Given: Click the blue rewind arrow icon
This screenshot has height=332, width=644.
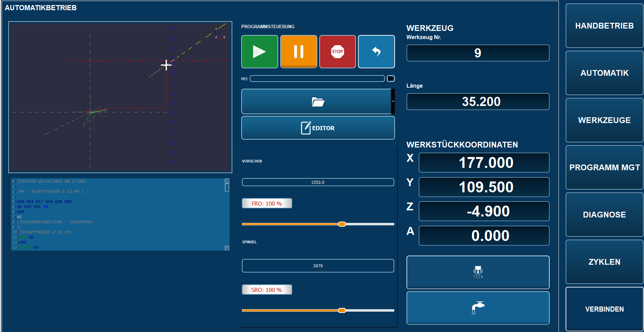Looking at the screenshot, I should (x=376, y=52).
